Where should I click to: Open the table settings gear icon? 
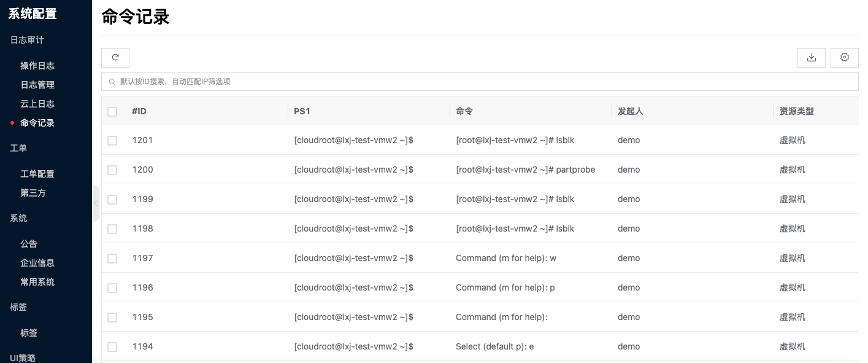coord(845,57)
